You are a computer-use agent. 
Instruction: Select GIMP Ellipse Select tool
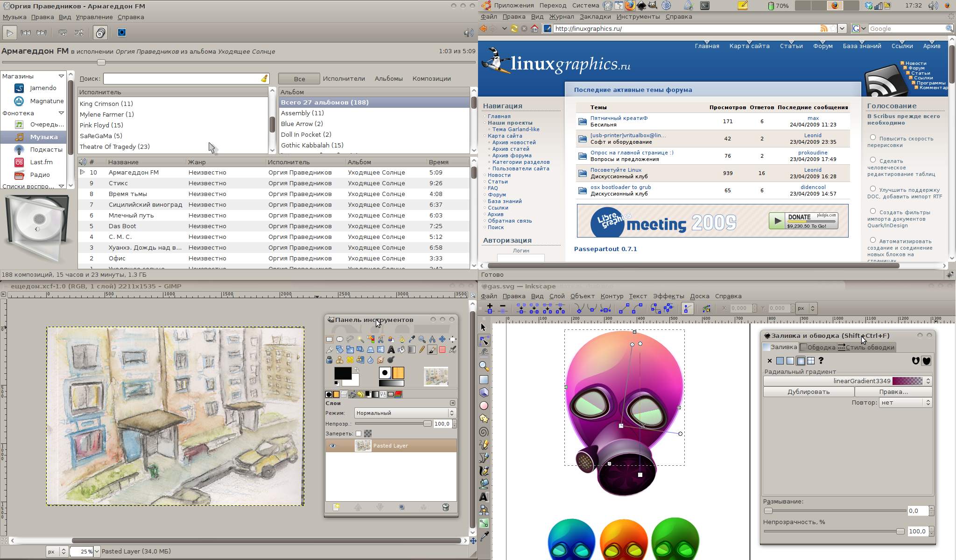click(340, 339)
